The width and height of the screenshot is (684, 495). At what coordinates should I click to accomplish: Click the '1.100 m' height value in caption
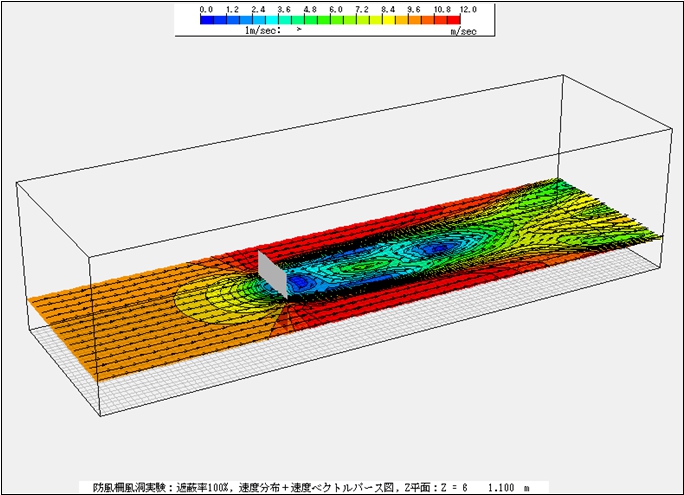[x=509, y=488]
